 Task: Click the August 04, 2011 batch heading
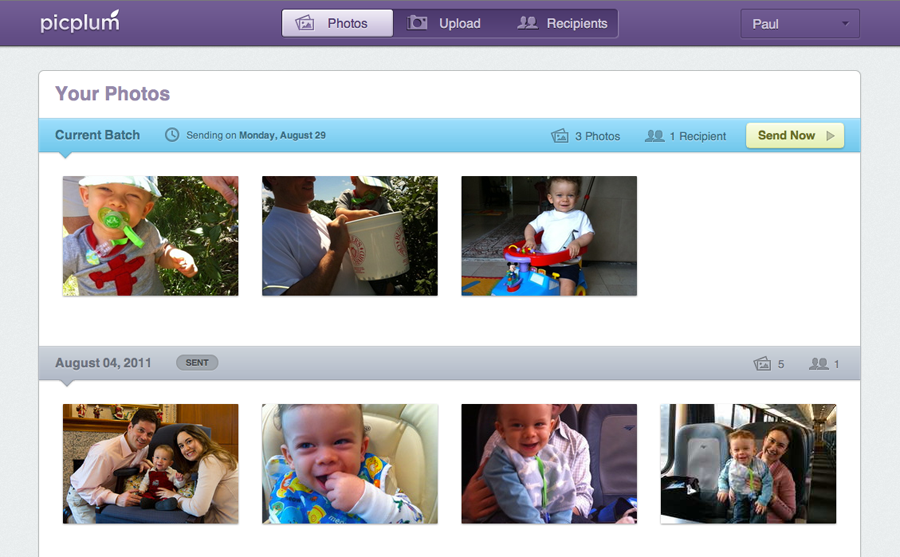[103, 363]
